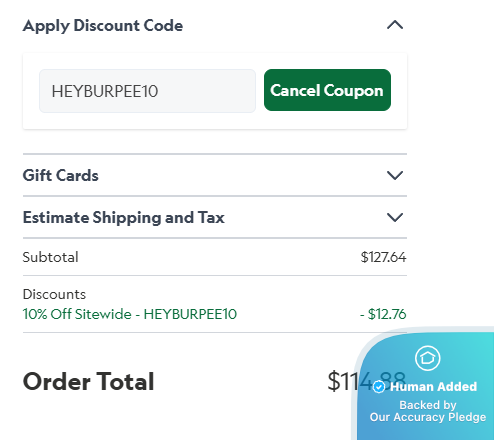Click the house icon in the badge
This screenshot has height=440, width=494.
(428, 358)
